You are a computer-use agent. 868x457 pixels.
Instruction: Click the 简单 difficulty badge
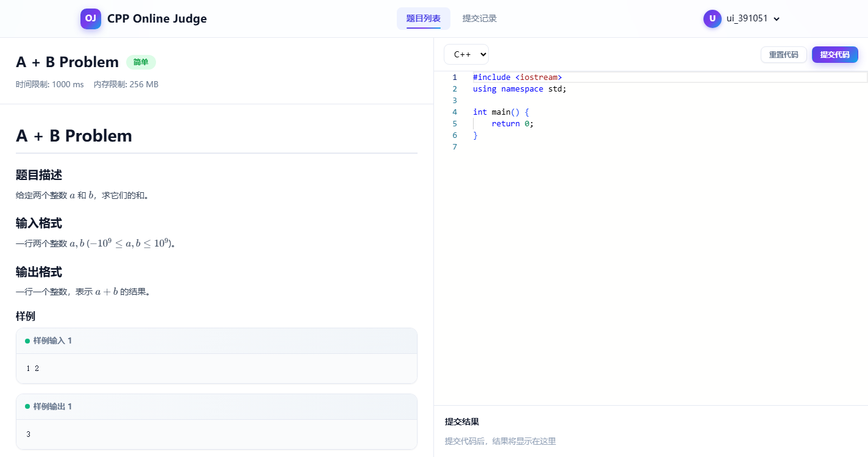coord(141,62)
